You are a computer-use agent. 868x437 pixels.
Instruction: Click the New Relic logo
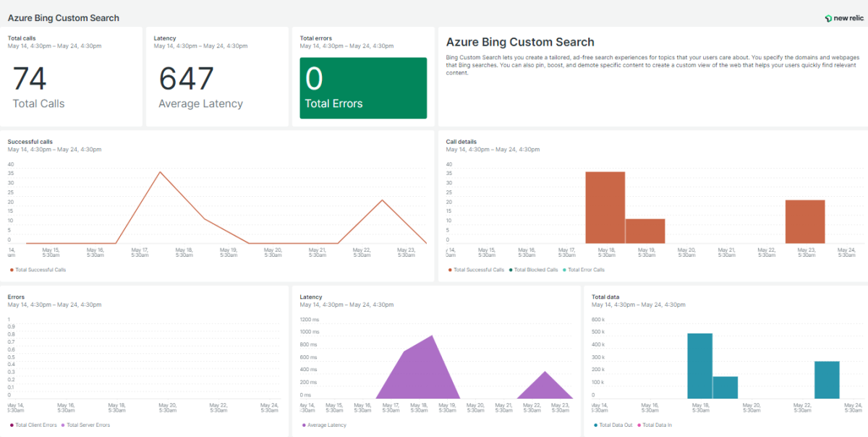(843, 18)
